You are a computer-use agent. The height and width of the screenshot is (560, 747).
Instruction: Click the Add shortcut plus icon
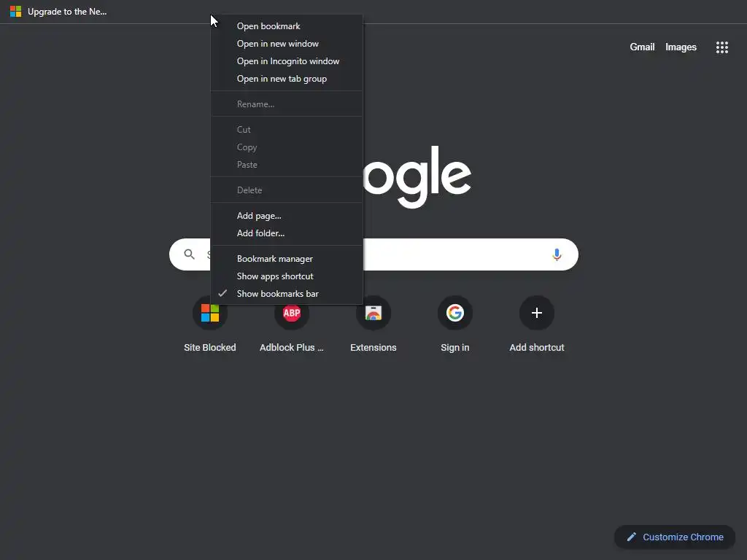point(537,314)
